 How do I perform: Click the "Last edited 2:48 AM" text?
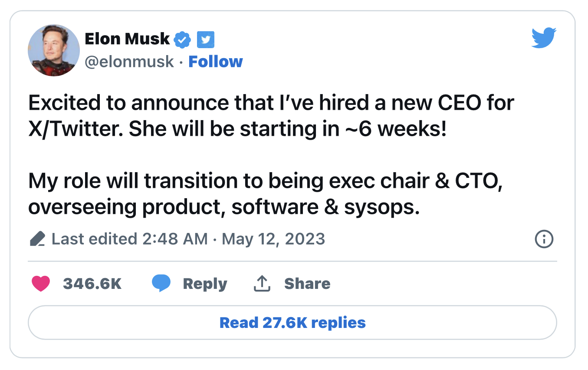(129, 239)
